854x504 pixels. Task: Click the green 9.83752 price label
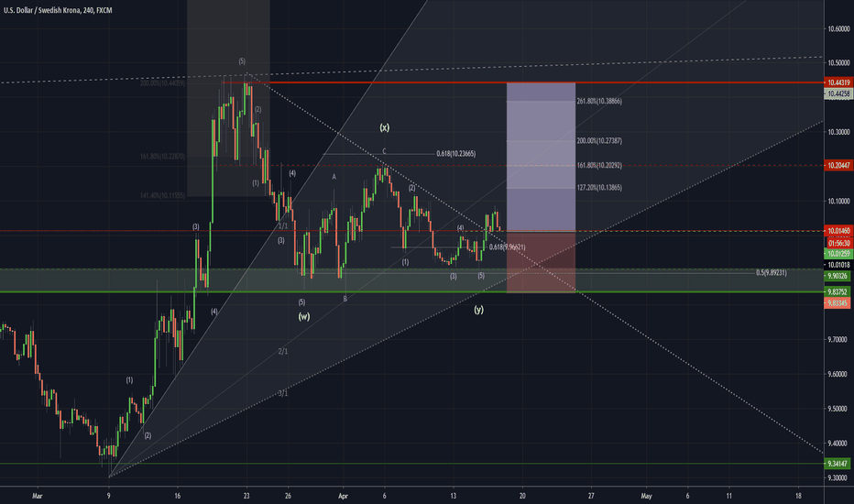pyautogui.click(x=838, y=292)
